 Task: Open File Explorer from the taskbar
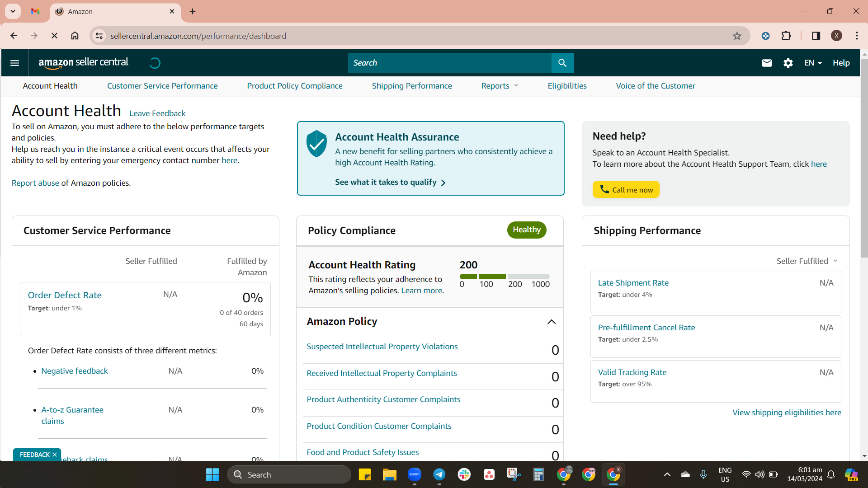(x=389, y=474)
